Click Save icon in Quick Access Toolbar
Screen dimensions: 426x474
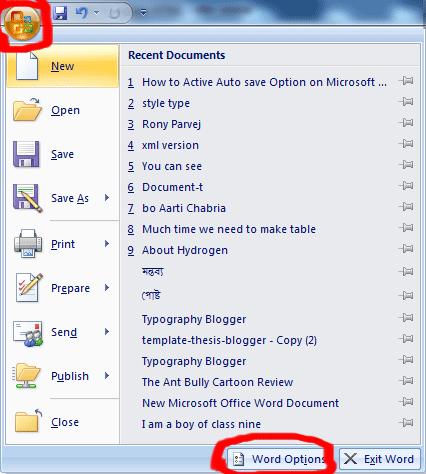click(x=60, y=13)
